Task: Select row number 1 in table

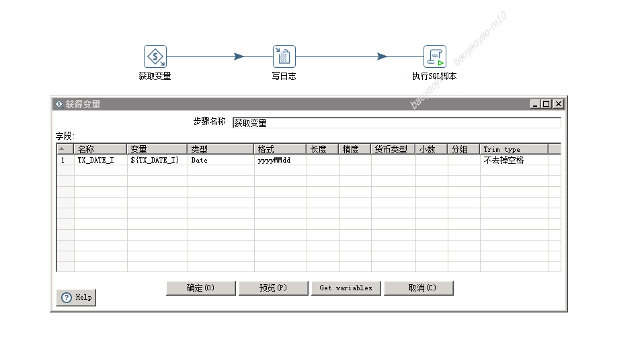Action: coord(65,161)
